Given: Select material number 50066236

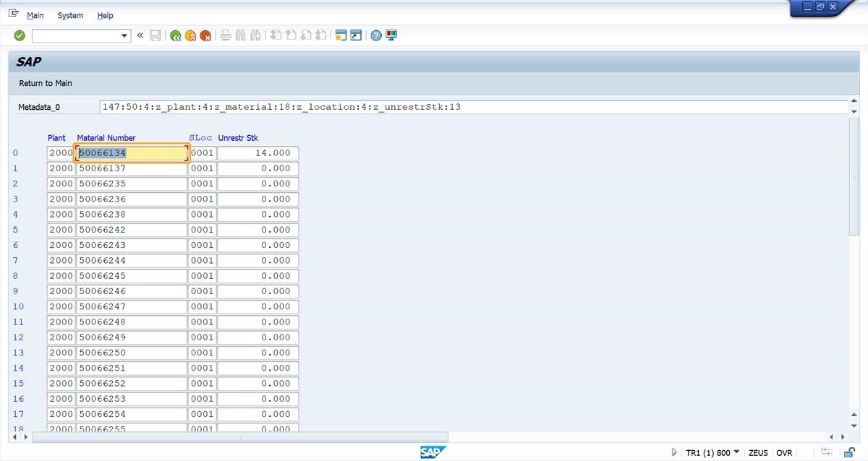Looking at the screenshot, I should 132,199.
